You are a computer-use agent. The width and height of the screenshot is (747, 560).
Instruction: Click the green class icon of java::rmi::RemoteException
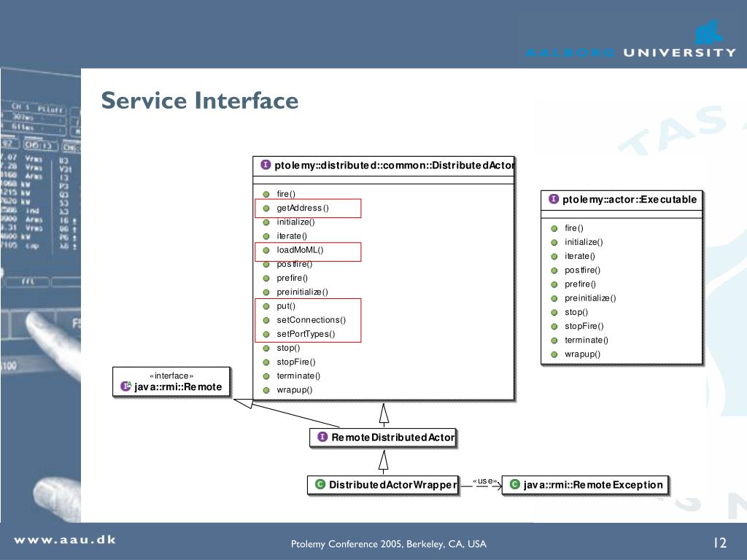514,484
